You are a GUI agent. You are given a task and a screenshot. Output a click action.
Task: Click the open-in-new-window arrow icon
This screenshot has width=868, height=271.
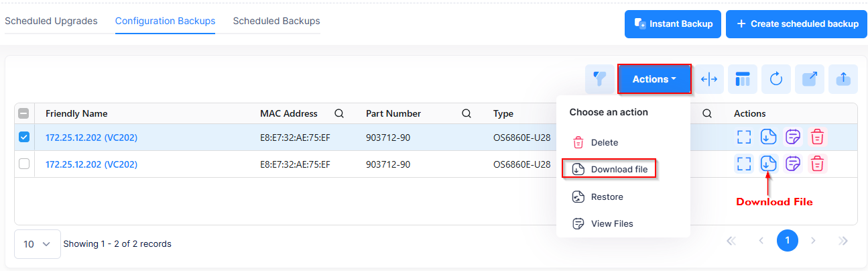point(810,79)
